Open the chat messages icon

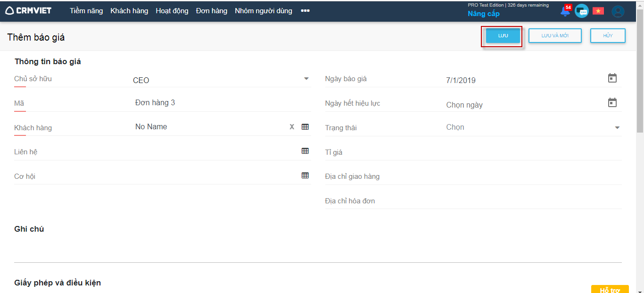point(582,11)
